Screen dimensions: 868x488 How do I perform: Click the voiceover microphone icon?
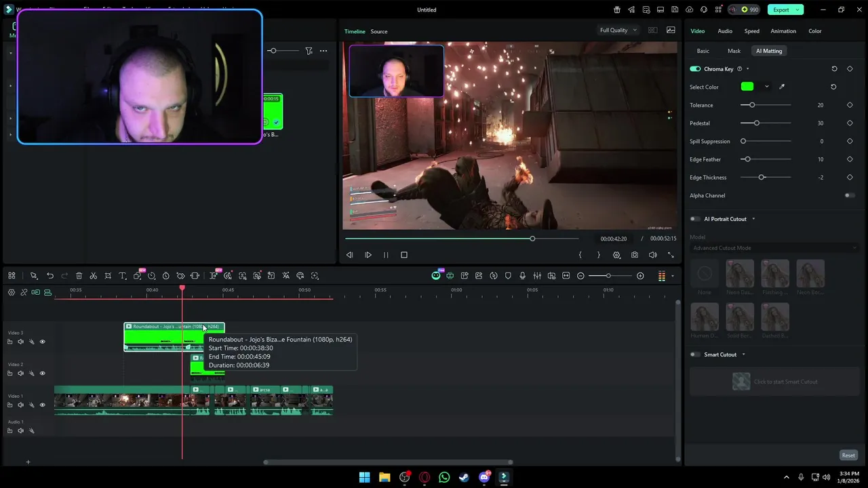pyautogui.click(x=523, y=276)
